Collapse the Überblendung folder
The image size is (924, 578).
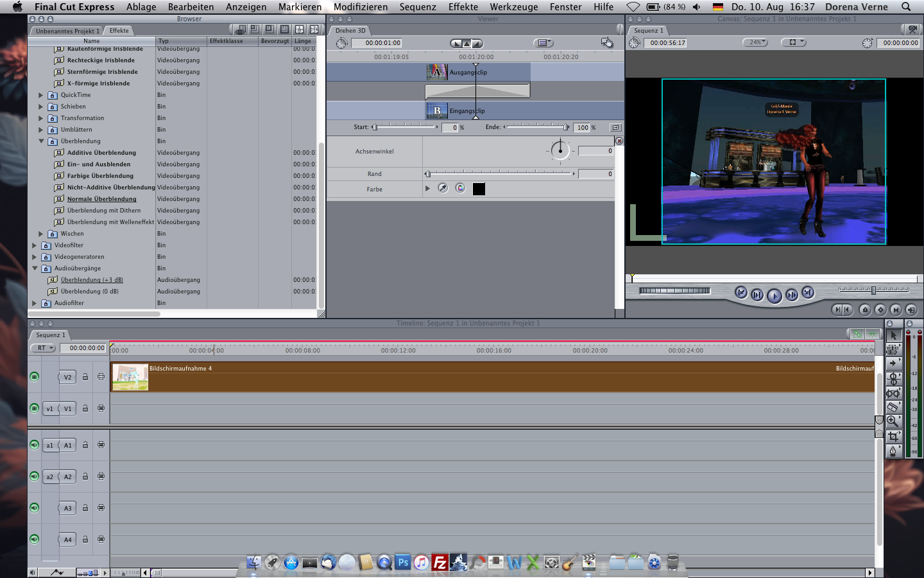click(x=41, y=141)
